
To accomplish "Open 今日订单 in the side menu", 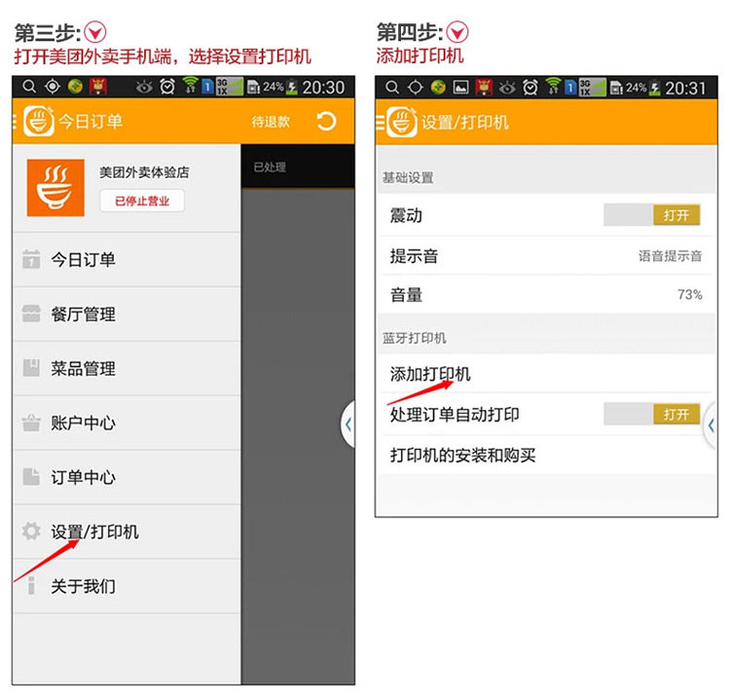I will (127, 259).
